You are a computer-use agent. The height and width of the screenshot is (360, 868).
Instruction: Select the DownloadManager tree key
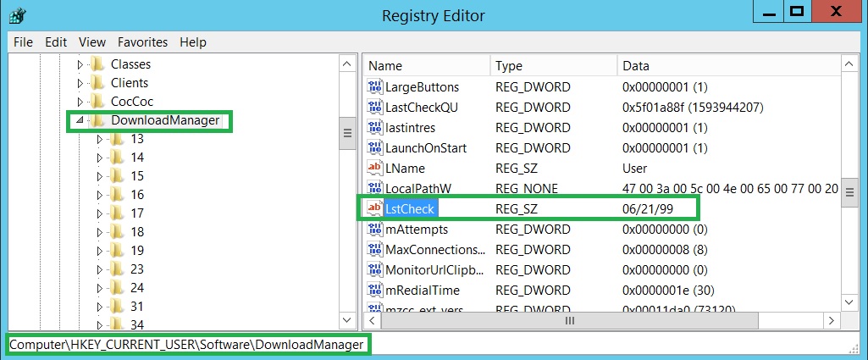165,120
